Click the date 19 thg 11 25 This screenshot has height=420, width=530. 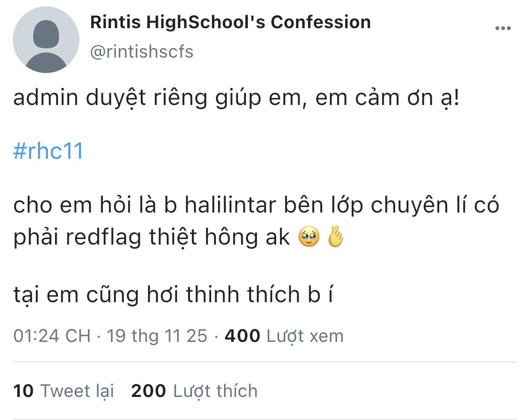click(157, 336)
